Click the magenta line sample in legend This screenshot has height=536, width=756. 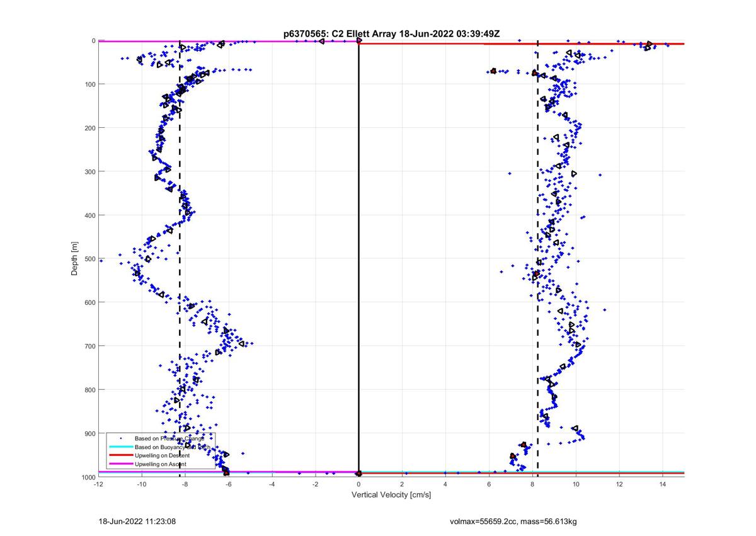[120, 464]
